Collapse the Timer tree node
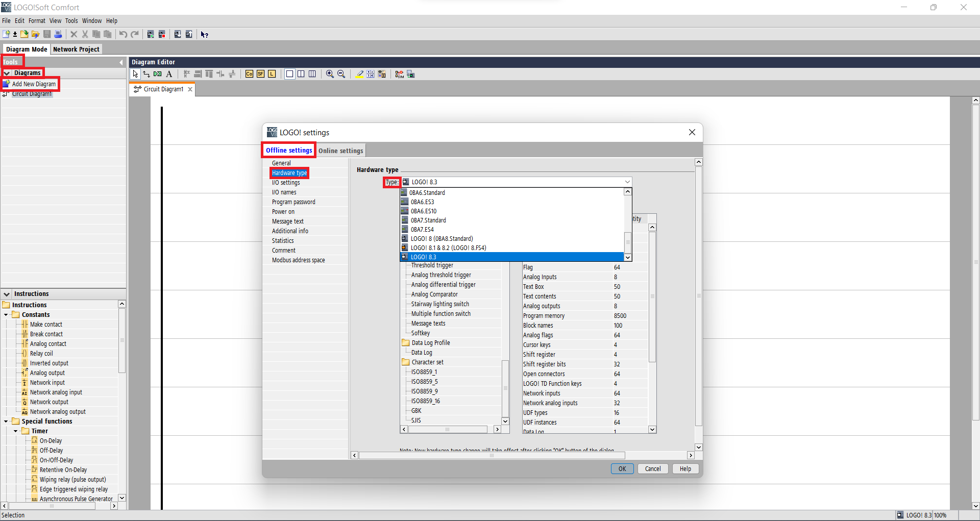 (x=16, y=431)
